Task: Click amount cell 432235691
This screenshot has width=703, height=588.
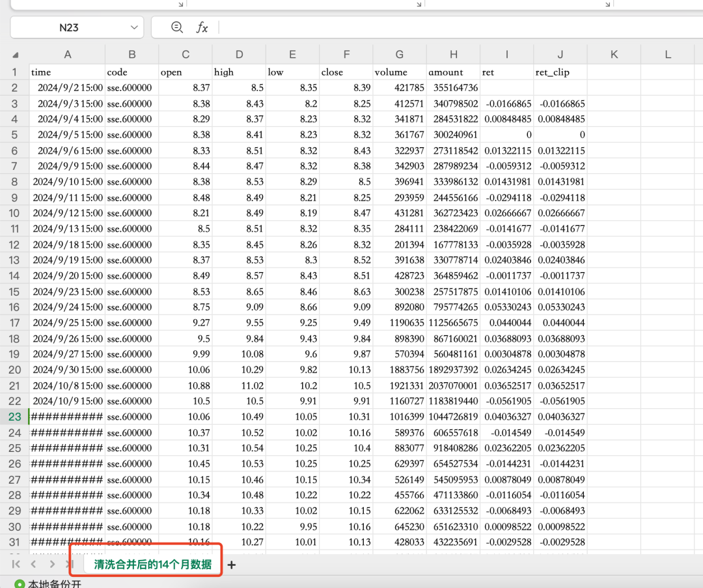Action: (453, 542)
